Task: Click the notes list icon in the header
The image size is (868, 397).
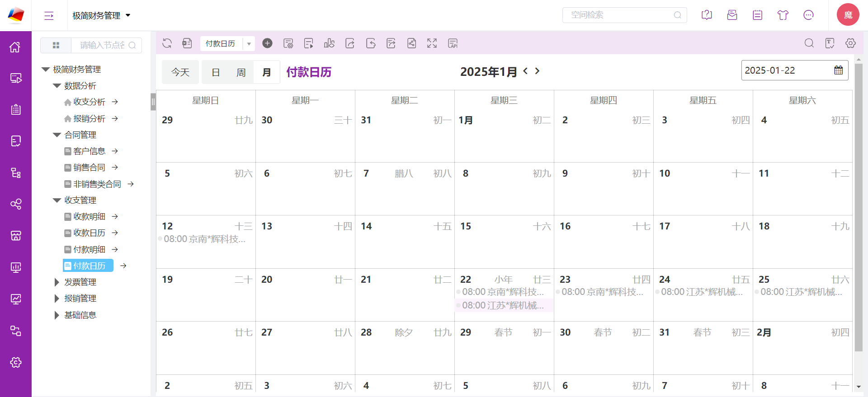Action: pos(758,15)
